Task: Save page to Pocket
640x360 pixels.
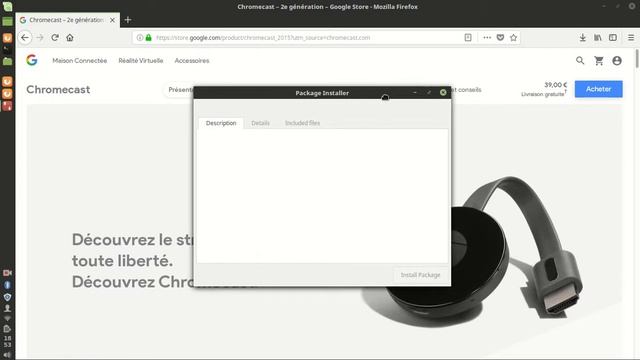Action: [500, 38]
